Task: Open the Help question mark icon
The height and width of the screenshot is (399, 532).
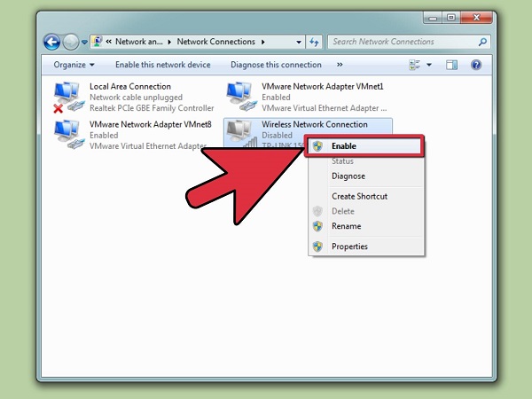Action: coord(476,65)
